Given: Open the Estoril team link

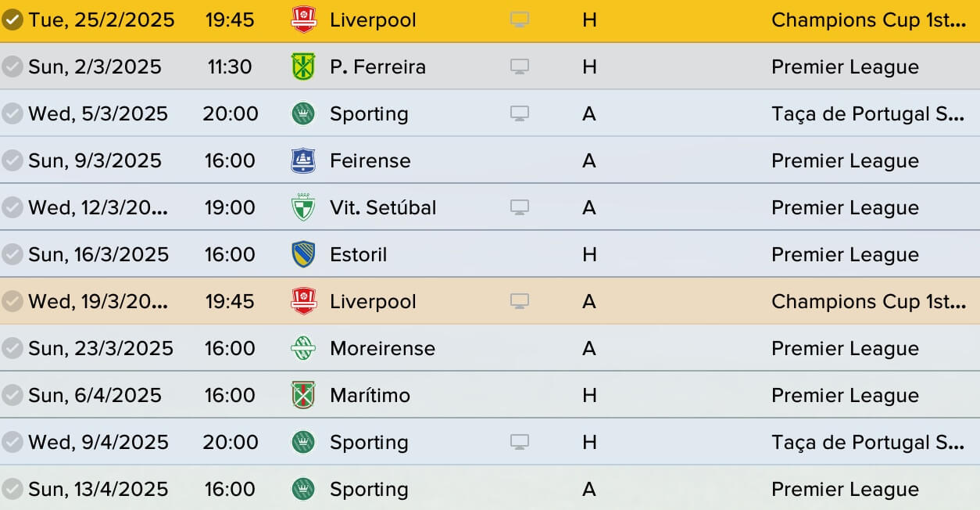Looking at the screenshot, I should click(x=359, y=254).
